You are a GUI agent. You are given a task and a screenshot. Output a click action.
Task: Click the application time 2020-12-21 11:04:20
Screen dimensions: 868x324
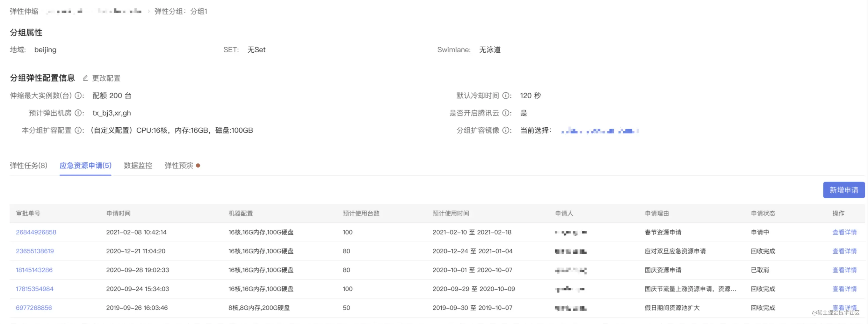tap(136, 251)
